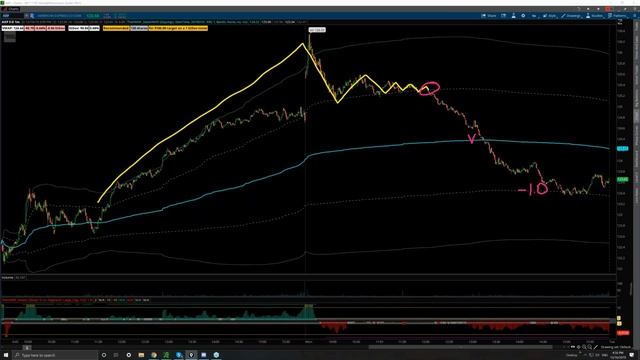The height and width of the screenshot is (360, 640).
Task: Click small button at bottom-left of time axis
Action: point(27,348)
